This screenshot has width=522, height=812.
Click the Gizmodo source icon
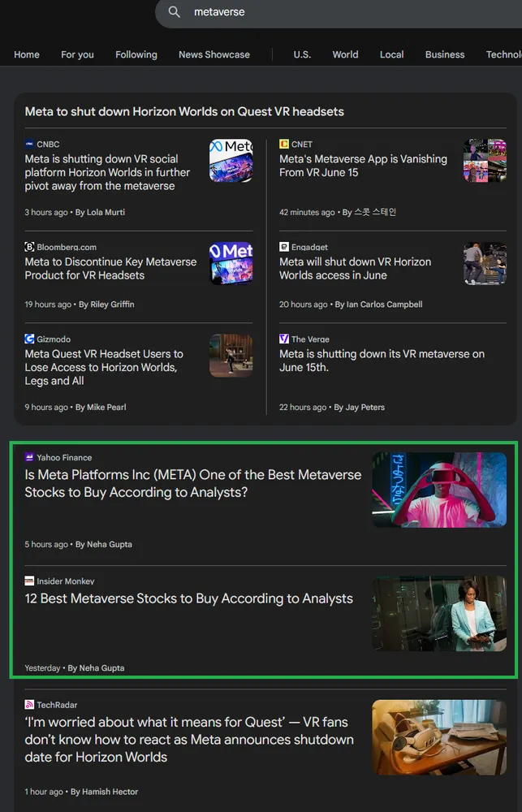[29, 339]
